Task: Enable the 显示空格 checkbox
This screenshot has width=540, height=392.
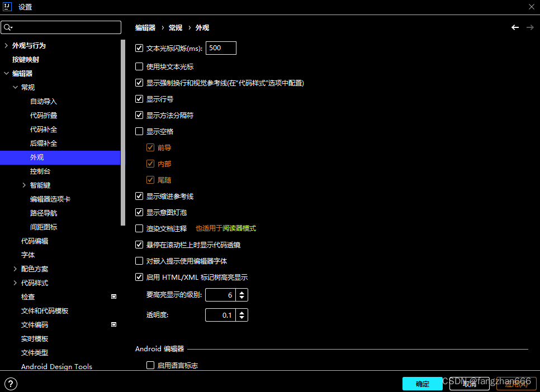Action: [139, 131]
